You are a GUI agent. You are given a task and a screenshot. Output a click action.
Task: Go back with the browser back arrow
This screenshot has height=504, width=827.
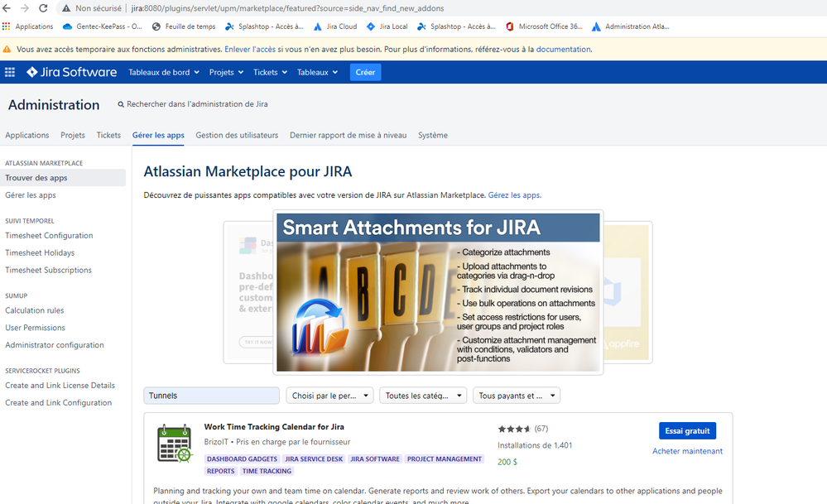coord(7,8)
